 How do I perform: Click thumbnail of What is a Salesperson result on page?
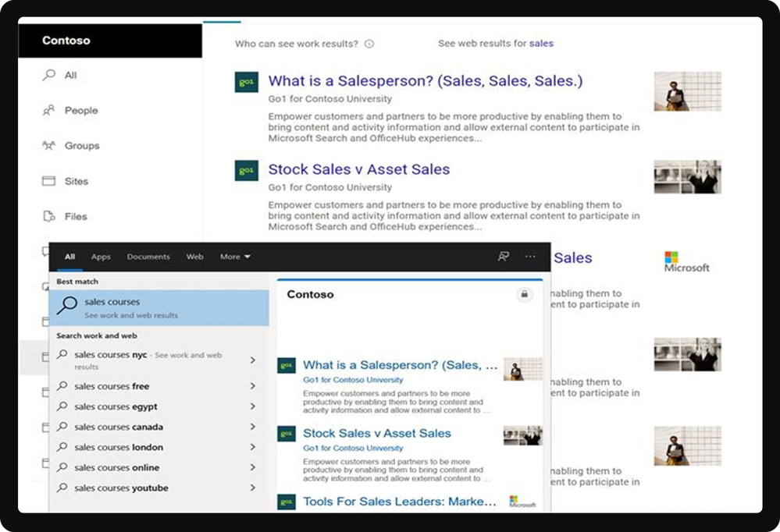(x=687, y=91)
